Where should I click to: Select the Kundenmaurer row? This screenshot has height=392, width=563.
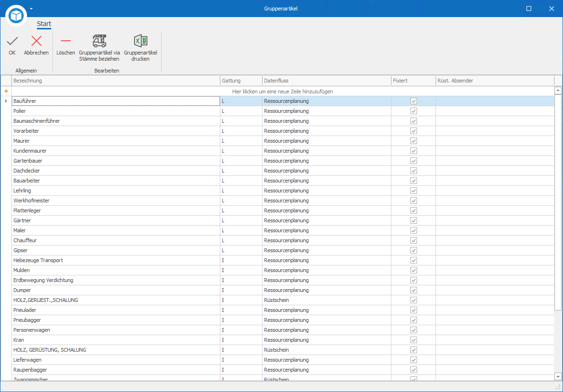pos(283,151)
